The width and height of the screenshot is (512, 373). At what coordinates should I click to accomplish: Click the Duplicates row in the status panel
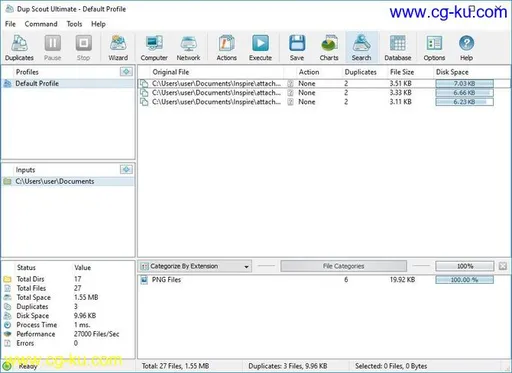point(68,307)
